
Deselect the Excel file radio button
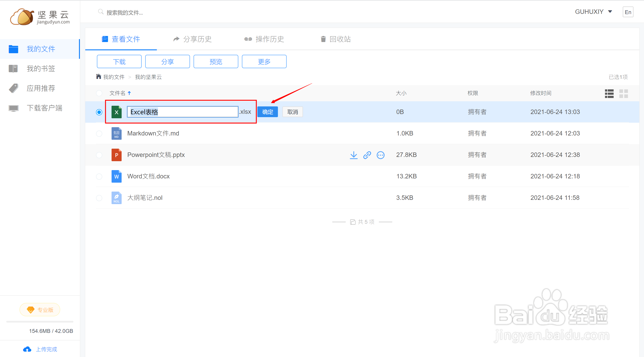click(99, 112)
